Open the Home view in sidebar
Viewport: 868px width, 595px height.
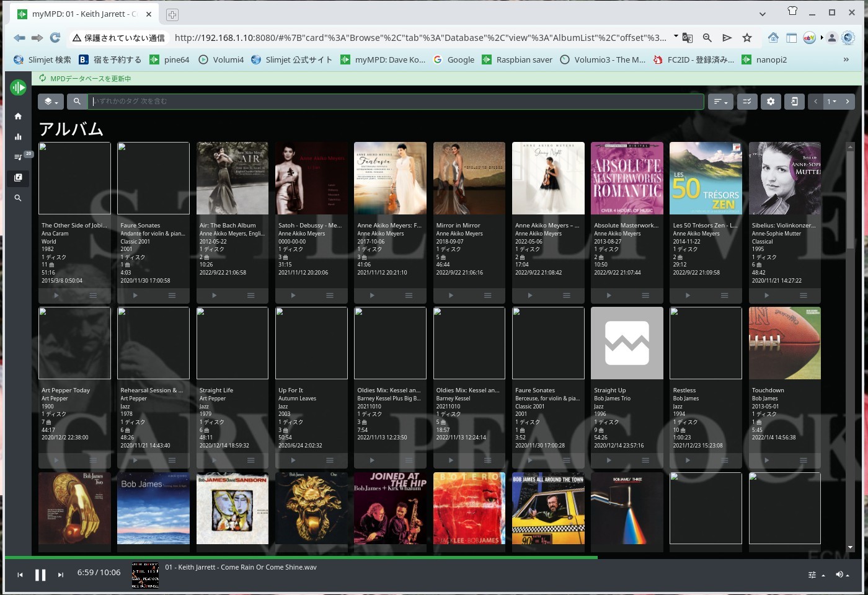coord(18,117)
